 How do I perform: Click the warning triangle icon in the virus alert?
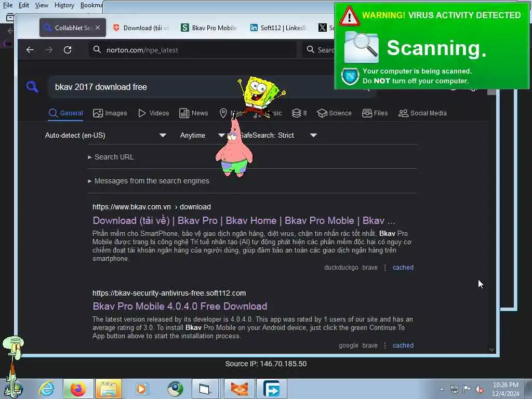click(349, 16)
